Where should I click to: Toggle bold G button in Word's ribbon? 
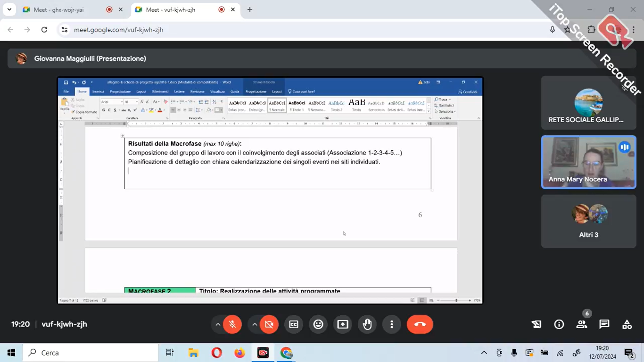104,110
